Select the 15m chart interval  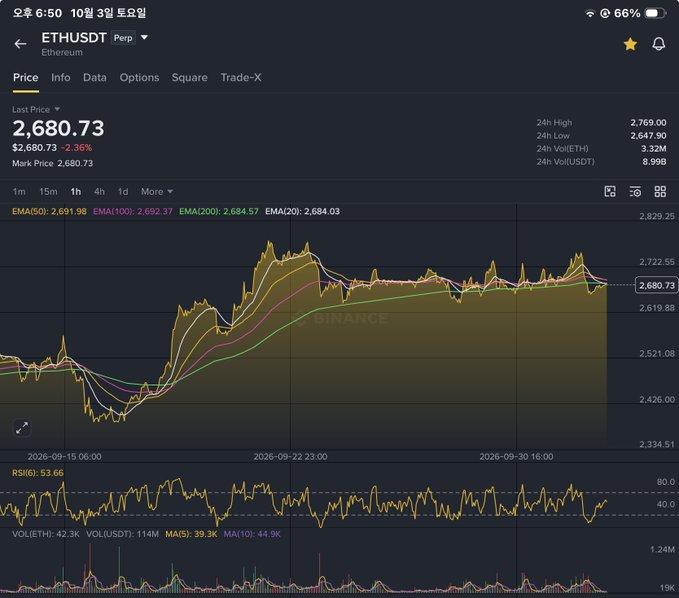pyautogui.click(x=48, y=191)
